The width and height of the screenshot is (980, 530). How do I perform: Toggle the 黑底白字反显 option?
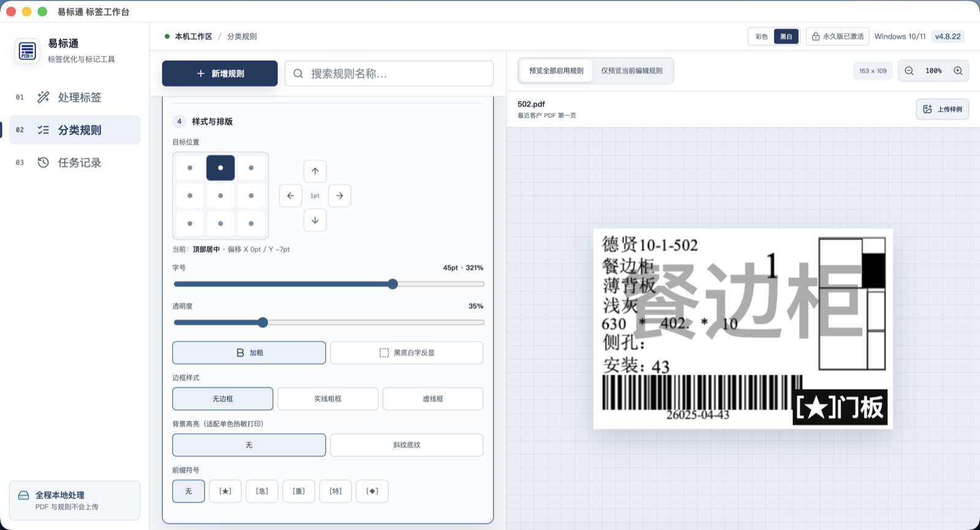point(407,353)
